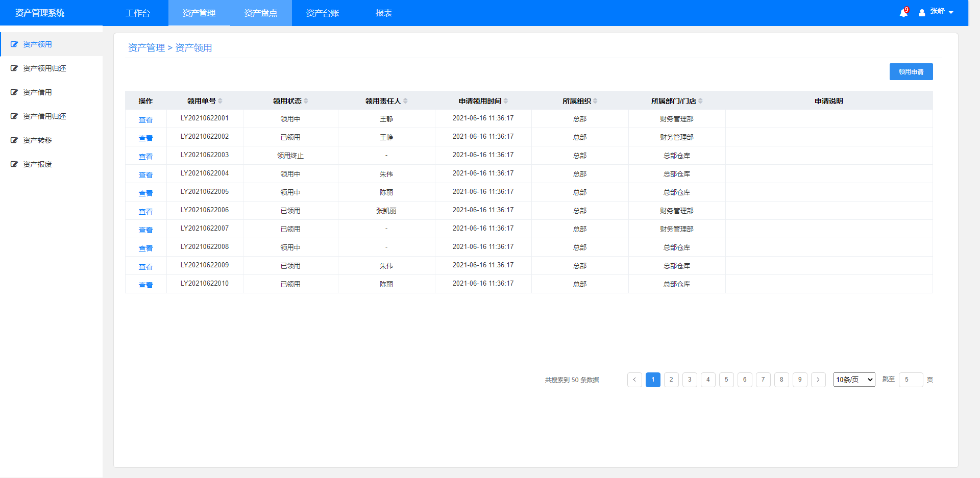Screen dimensions: 980x478
Task: Click the 领用单号 LY20210622005 cell
Action: point(205,192)
